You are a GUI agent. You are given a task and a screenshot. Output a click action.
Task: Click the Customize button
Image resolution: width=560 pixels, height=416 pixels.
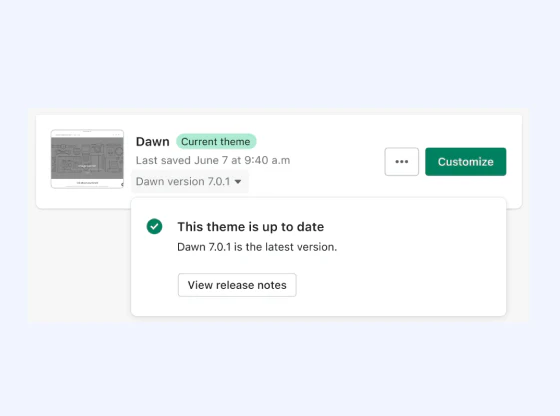coord(465,161)
